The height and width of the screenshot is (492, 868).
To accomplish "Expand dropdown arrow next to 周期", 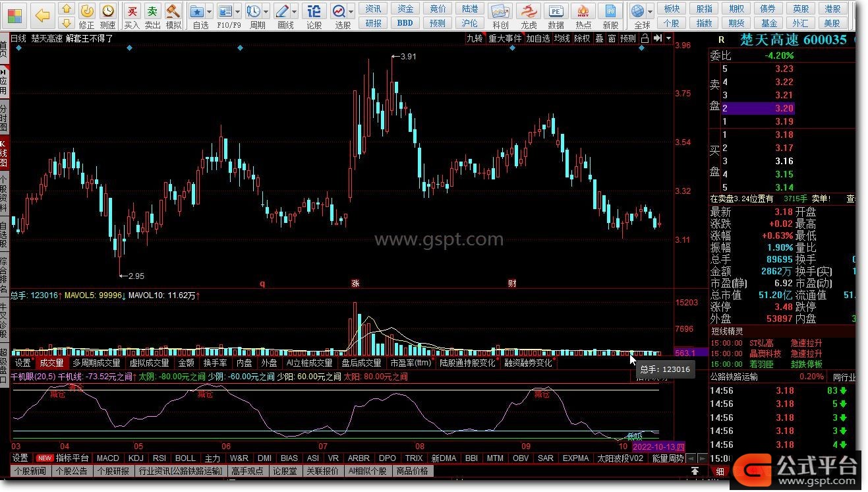I will 266,11.
